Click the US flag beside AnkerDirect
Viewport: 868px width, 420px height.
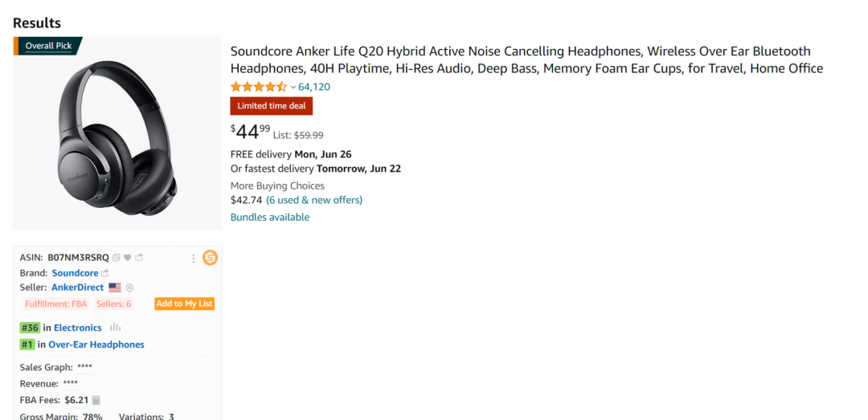[x=115, y=287]
